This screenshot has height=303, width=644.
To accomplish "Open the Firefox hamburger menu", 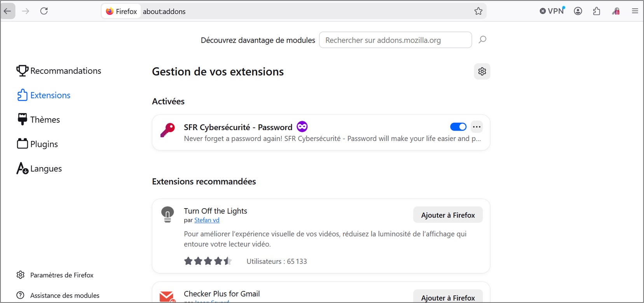I will point(635,11).
